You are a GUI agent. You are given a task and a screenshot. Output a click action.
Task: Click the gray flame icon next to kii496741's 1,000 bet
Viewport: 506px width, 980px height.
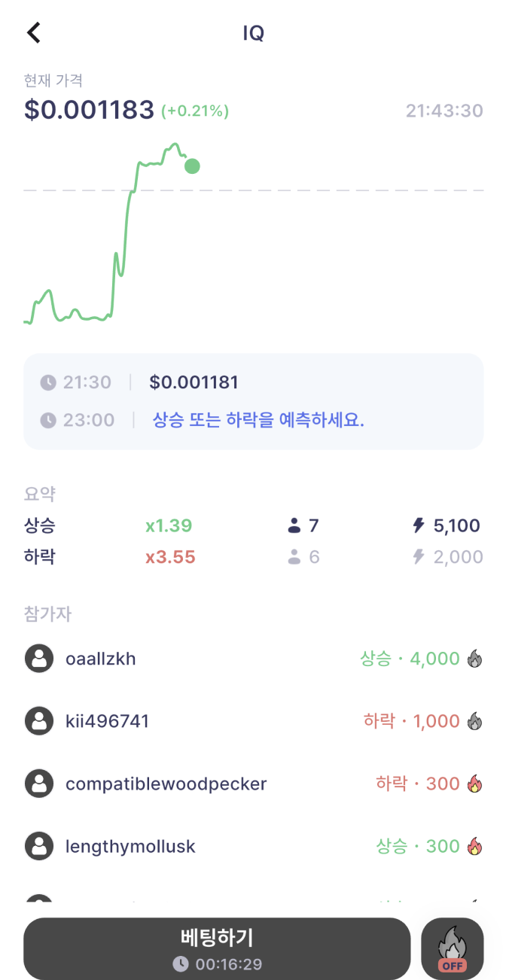click(x=474, y=721)
